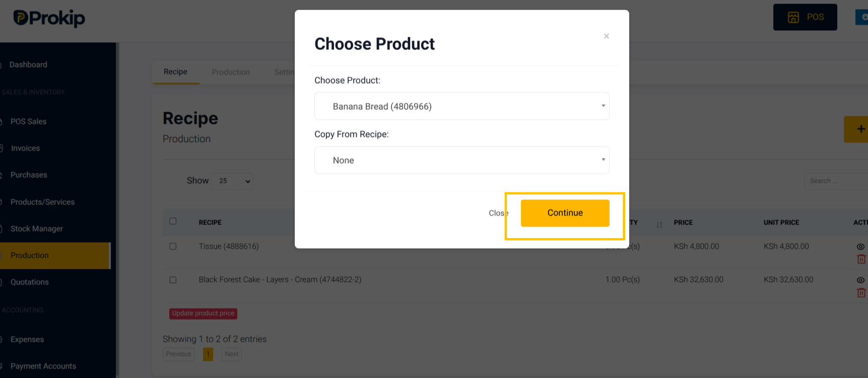Tick the Black Forest Cake checkbox

click(173, 280)
